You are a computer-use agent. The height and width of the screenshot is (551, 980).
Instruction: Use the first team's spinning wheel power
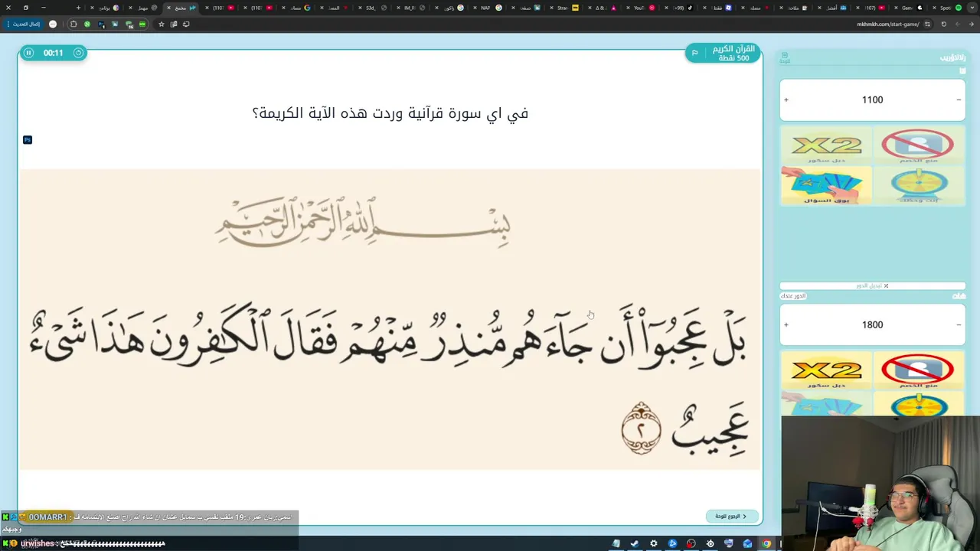(918, 186)
